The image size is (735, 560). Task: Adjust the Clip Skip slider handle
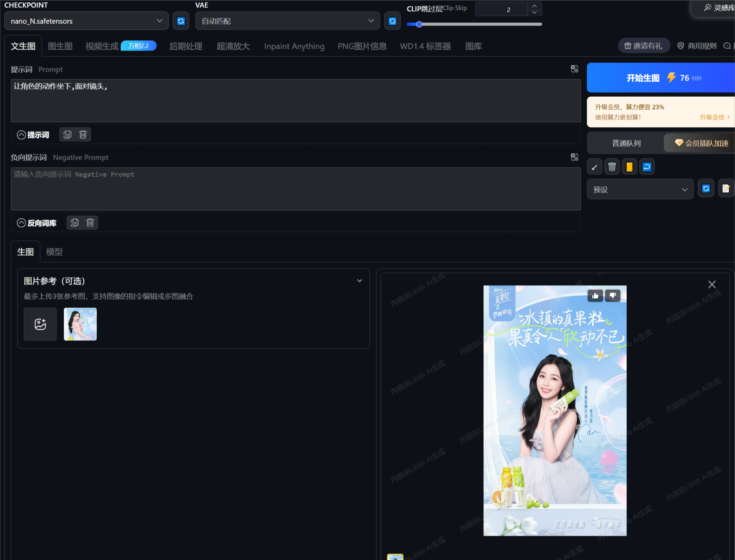(x=419, y=24)
